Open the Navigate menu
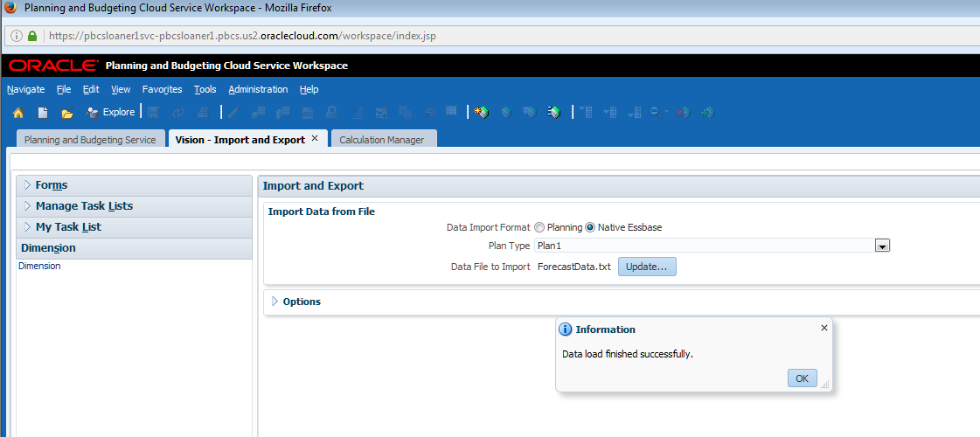 (x=25, y=89)
